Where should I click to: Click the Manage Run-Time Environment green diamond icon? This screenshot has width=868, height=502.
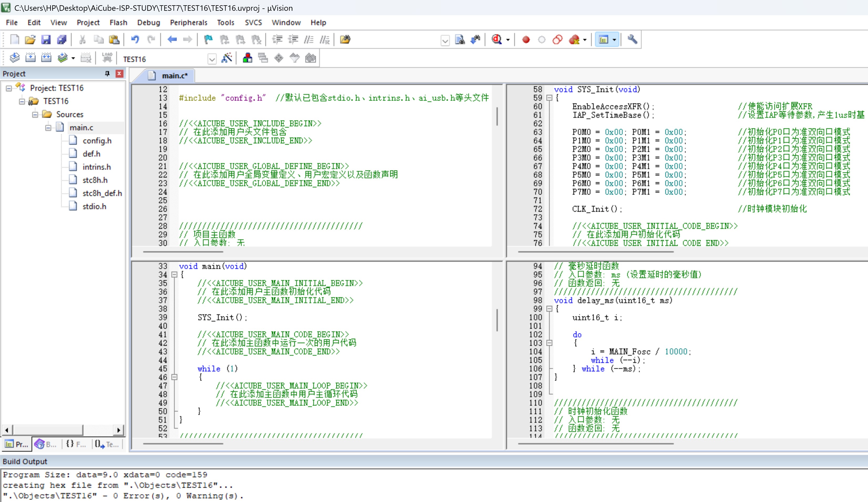[279, 58]
